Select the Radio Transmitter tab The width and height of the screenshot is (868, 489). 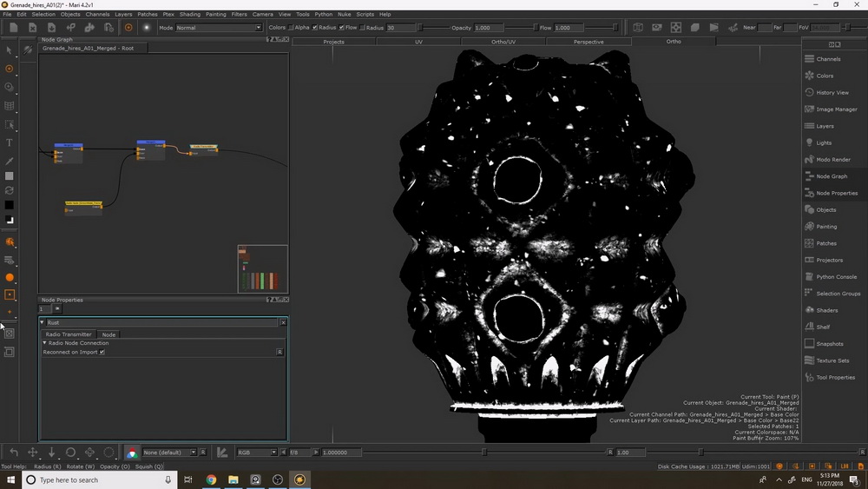pos(69,334)
